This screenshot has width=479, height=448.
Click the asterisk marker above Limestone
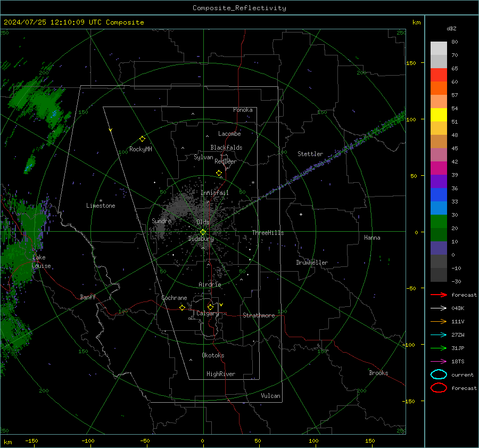point(101,201)
